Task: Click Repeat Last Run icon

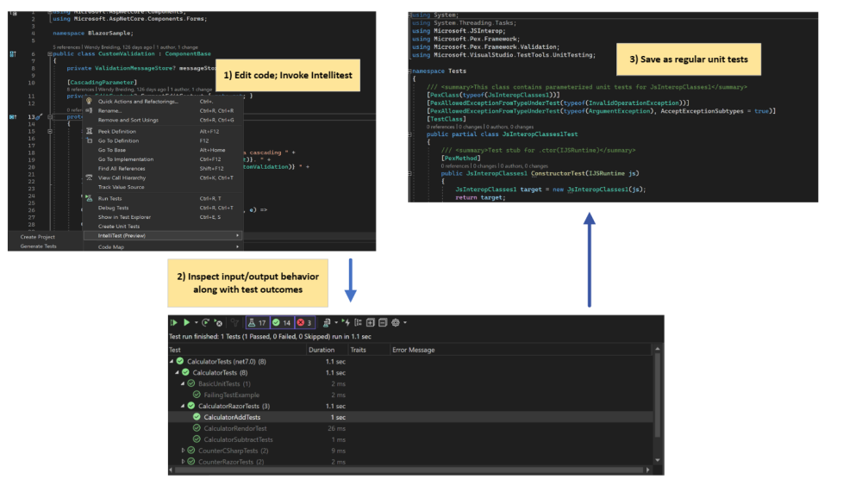Action: tap(206, 322)
